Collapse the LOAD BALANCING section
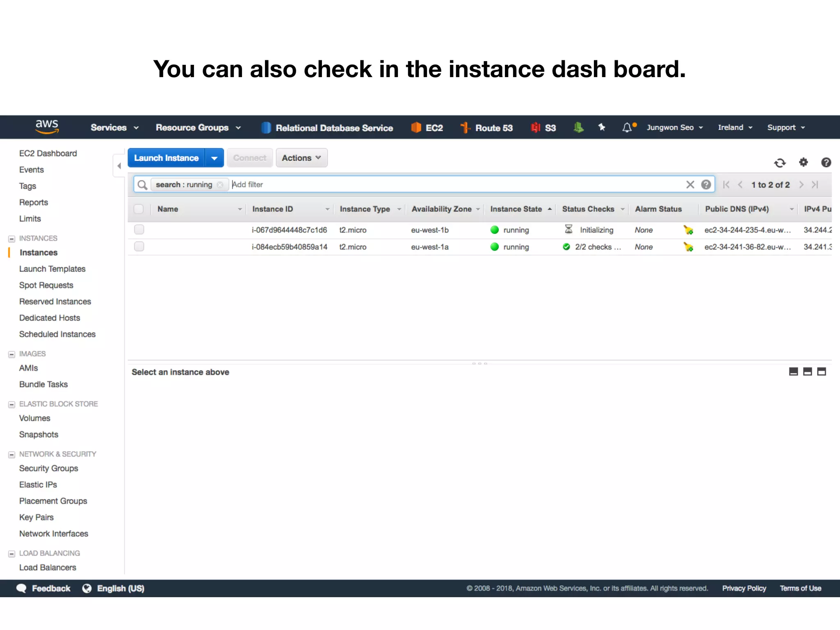 click(11, 554)
